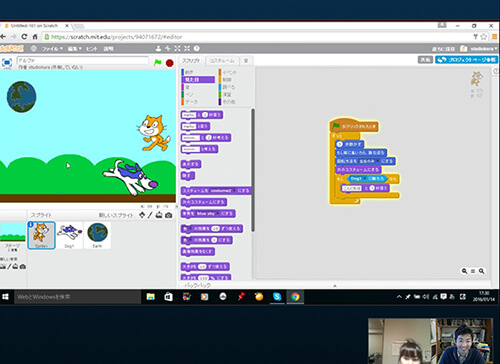Choose new sprite from library icon
500x364 pixels.
tap(142, 215)
